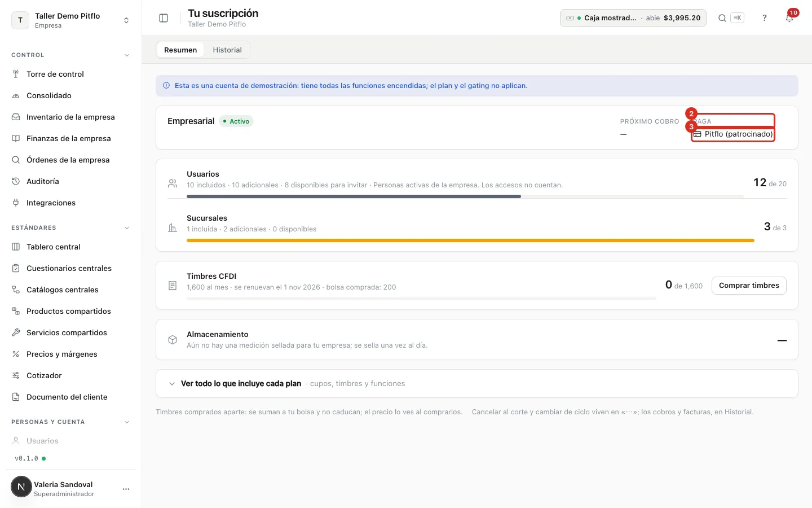
Task: Click the Sucursales building icon
Action: pyautogui.click(x=173, y=228)
